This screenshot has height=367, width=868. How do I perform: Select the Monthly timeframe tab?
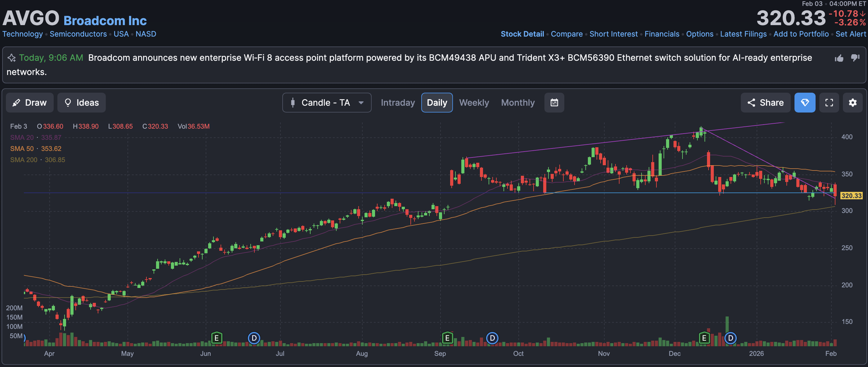tap(517, 103)
